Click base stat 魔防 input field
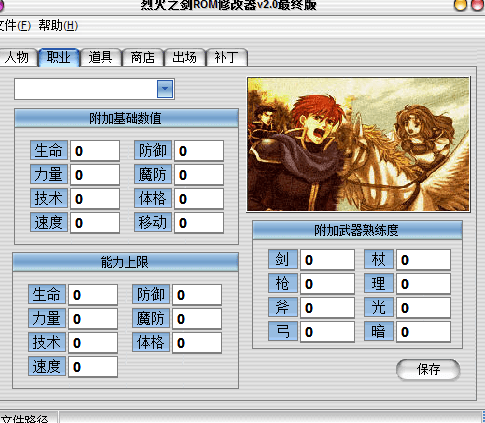The width and height of the screenshot is (485, 423). pyautogui.click(x=199, y=175)
